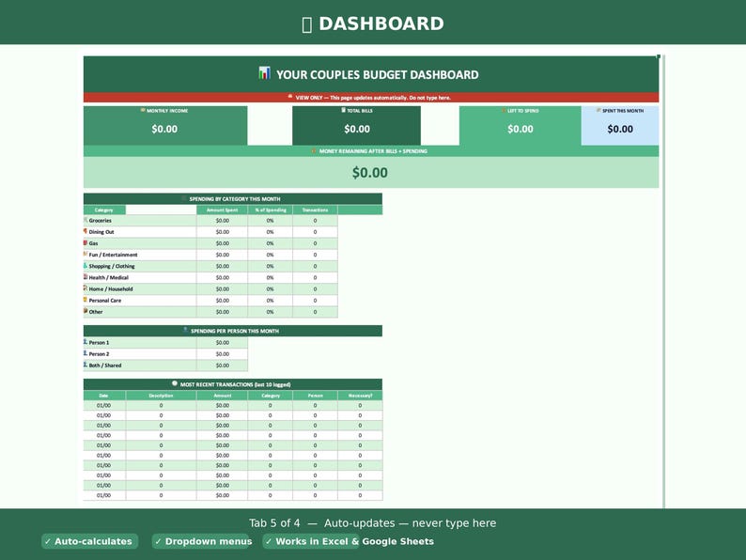Viewport: 746px width, 560px height.
Task: Click the icon beside Money Remaining After Bills
Action: [x=314, y=151]
